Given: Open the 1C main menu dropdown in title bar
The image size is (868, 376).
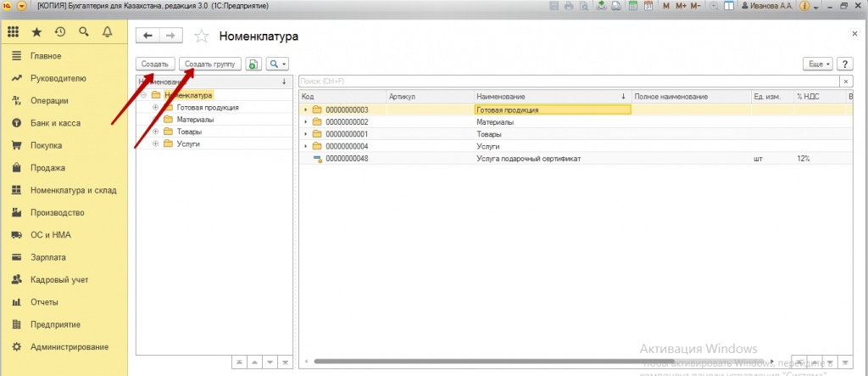Looking at the screenshot, I should click(21, 6).
